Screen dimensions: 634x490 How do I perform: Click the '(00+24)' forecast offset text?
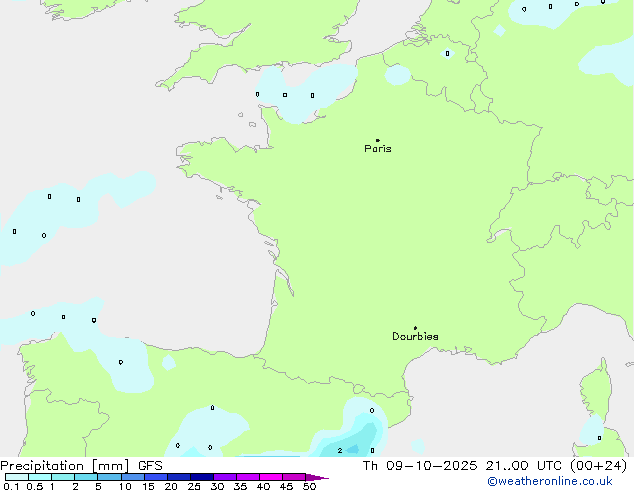point(598,466)
